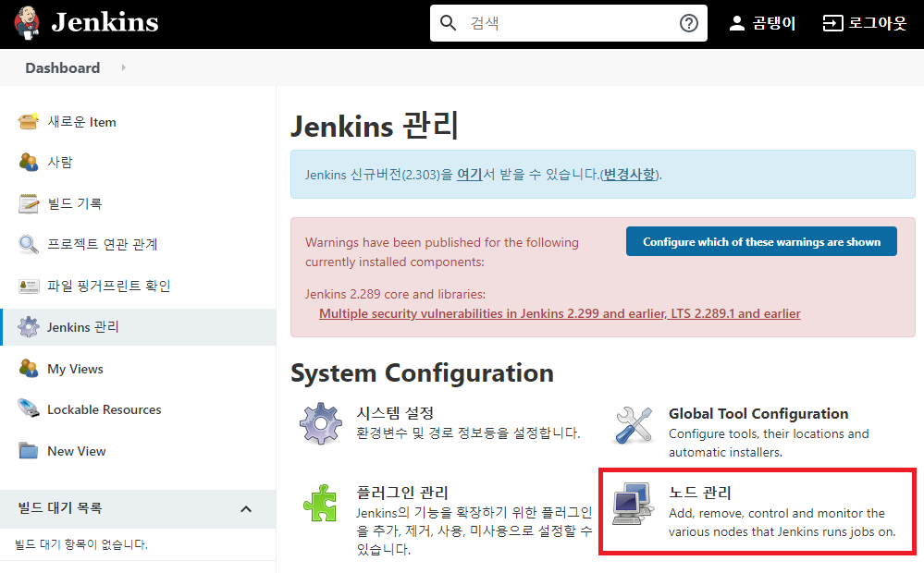Viewport: 924px width, 573px height.
Task: Open 프로젝트 연관 관계 sidebar entry
Action: pos(103,244)
